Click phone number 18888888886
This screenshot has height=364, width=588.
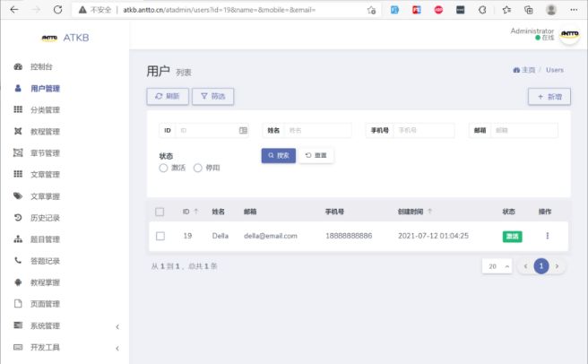point(349,236)
